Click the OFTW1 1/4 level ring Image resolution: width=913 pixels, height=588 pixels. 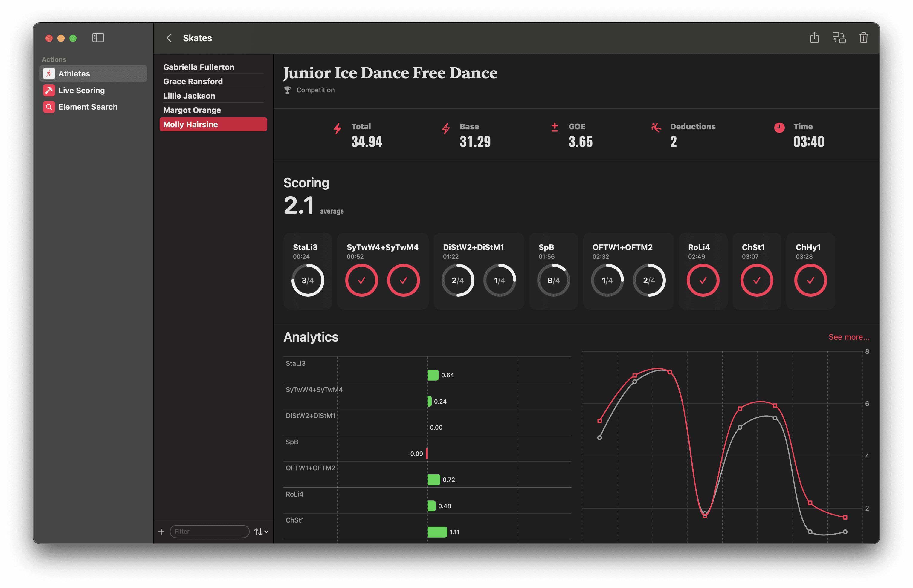[607, 281]
